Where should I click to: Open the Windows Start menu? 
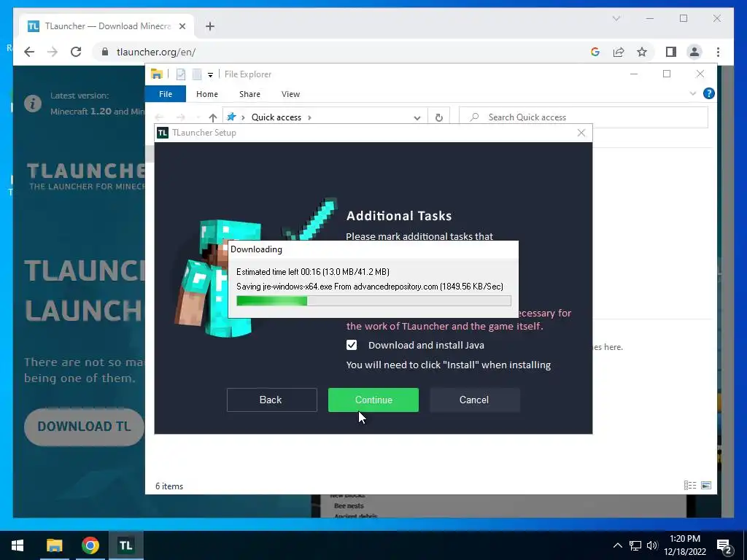tap(18, 545)
